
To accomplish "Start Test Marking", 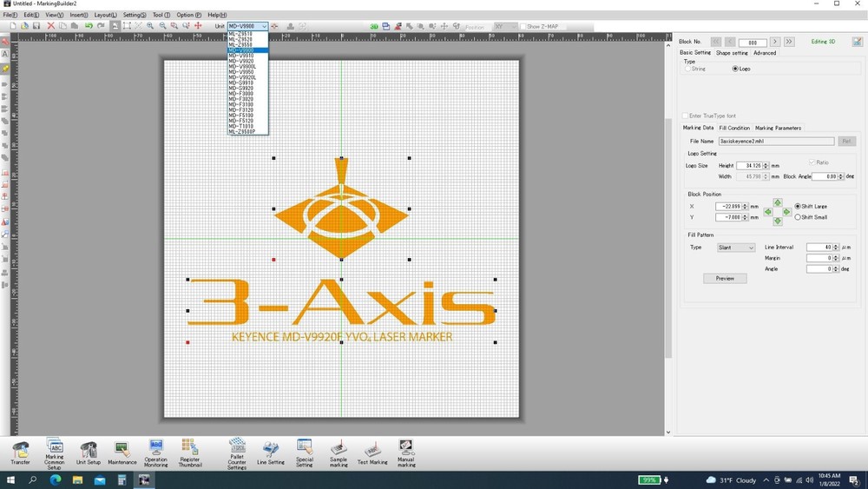I will tap(372, 453).
